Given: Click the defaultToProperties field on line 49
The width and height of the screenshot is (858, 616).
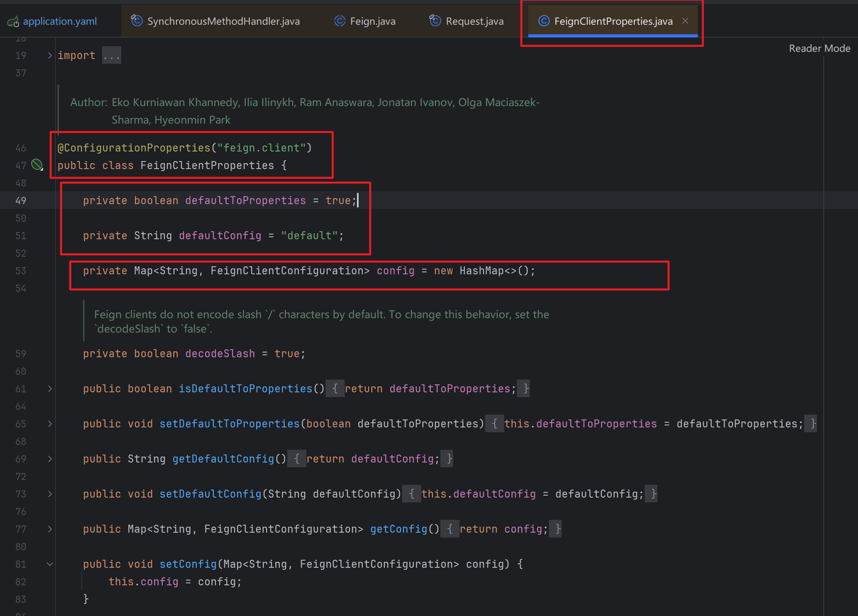Looking at the screenshot, I should [245, 201].
